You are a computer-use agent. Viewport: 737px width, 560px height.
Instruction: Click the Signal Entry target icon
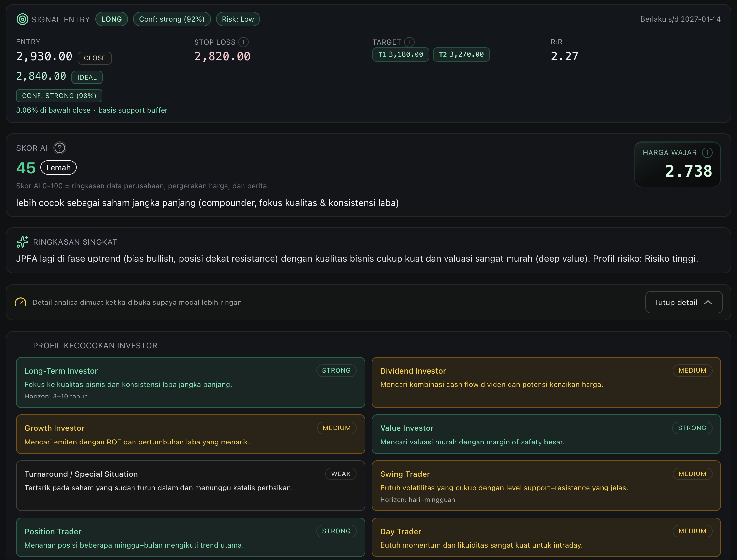pos(22,19)
